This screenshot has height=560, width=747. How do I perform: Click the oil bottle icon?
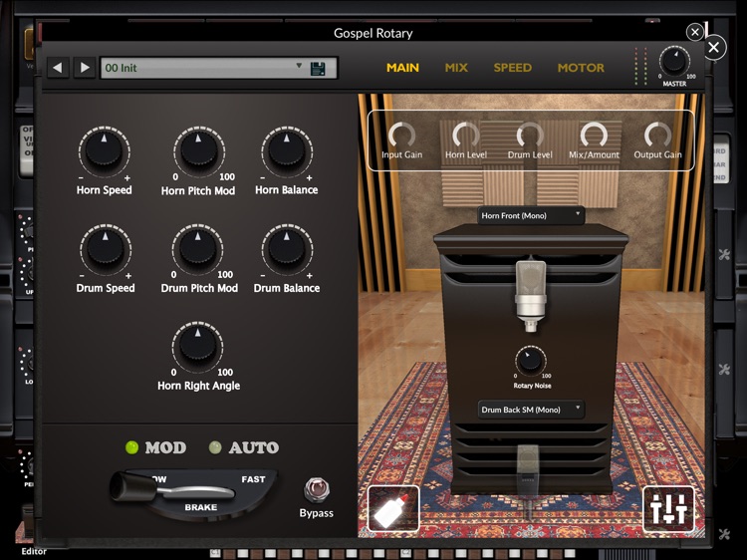393,509
